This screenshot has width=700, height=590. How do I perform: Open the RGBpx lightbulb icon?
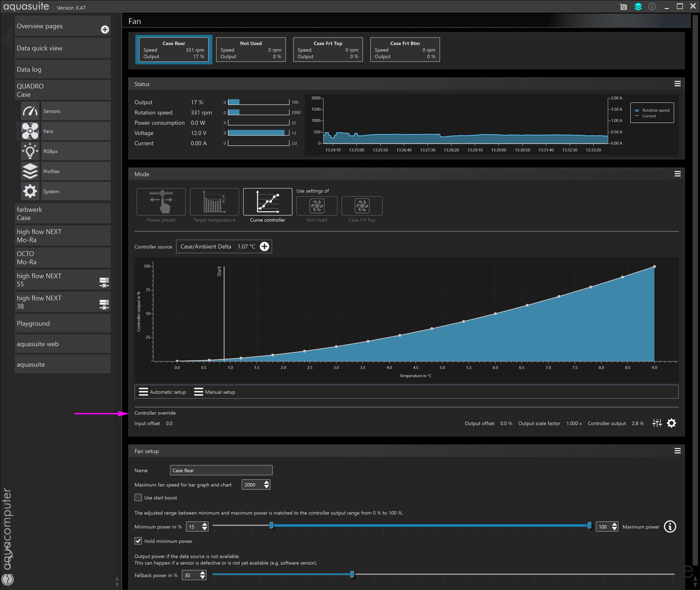point(30,151)
